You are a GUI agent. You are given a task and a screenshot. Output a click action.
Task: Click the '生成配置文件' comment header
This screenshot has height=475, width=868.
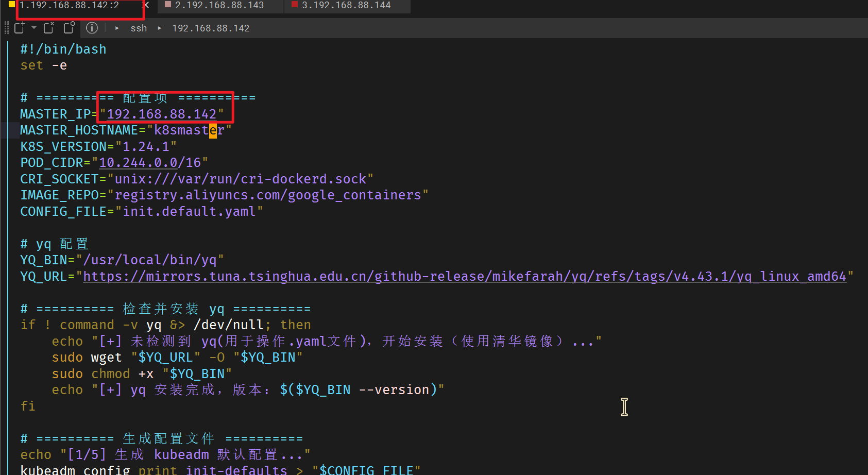(x=162, y=438)
